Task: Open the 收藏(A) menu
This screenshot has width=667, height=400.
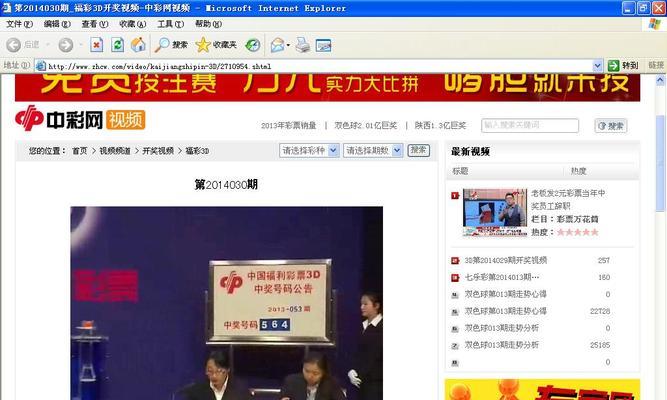Action: pos(133,24)
